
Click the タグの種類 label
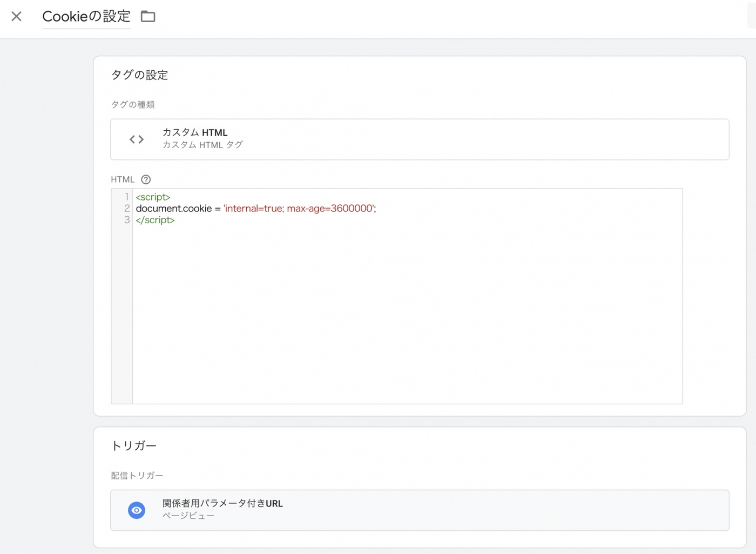(133, 105)
